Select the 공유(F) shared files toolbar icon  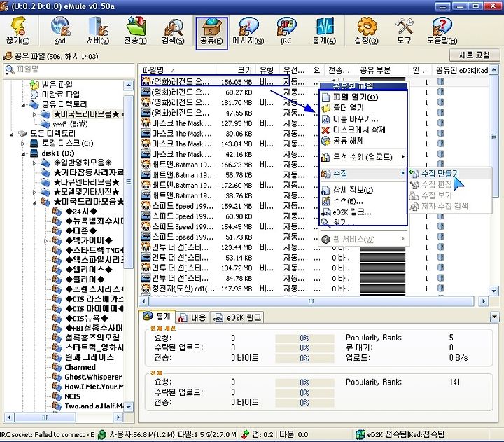pyautogui.click(x=211, y=33)
